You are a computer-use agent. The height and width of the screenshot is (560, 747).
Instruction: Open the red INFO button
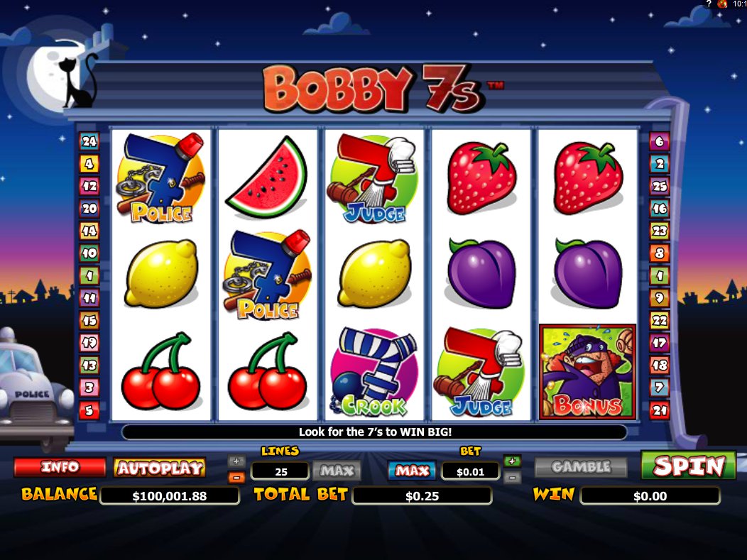tap(60, 467)
